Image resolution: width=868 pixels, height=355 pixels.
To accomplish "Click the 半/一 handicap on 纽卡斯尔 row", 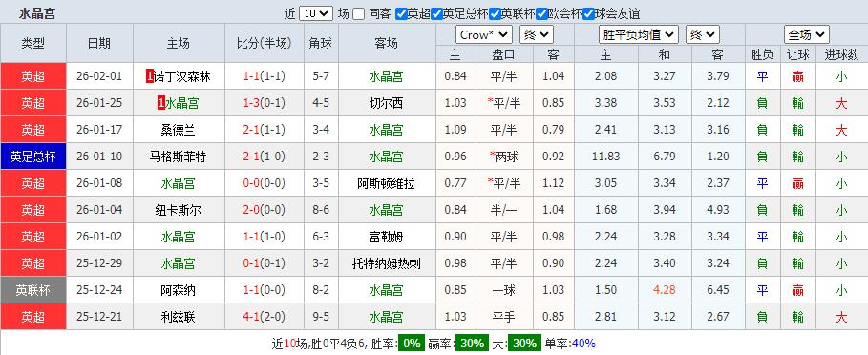I will pos(504,210).
